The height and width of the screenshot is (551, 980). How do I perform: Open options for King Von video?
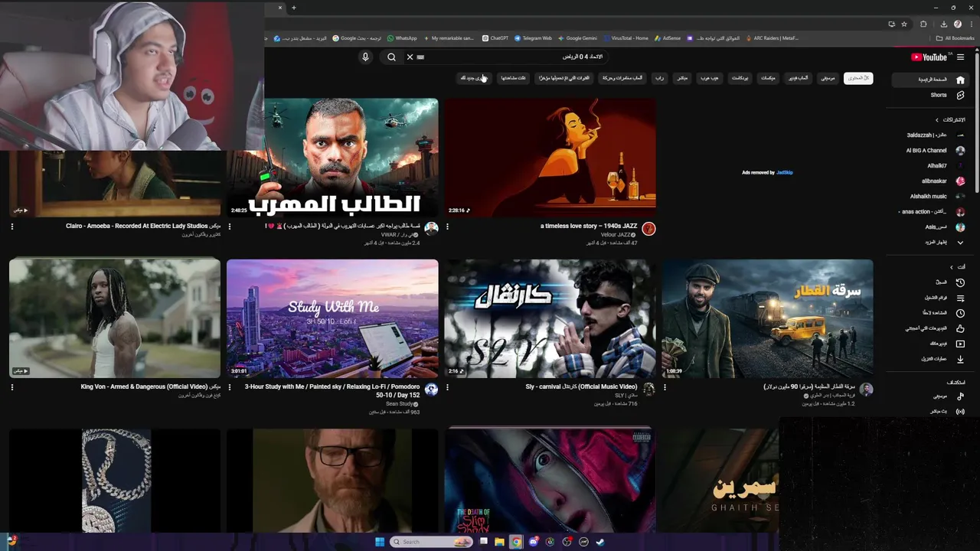pyautogui.click(x=11, y=387)
